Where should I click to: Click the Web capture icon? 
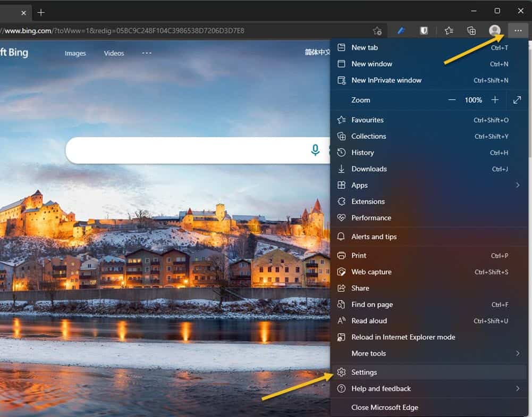pyautogui.click(x=341, y=272)
